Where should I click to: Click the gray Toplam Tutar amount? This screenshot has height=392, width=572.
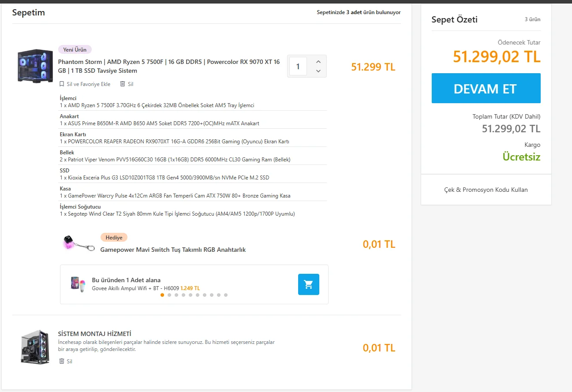[511, 129]
